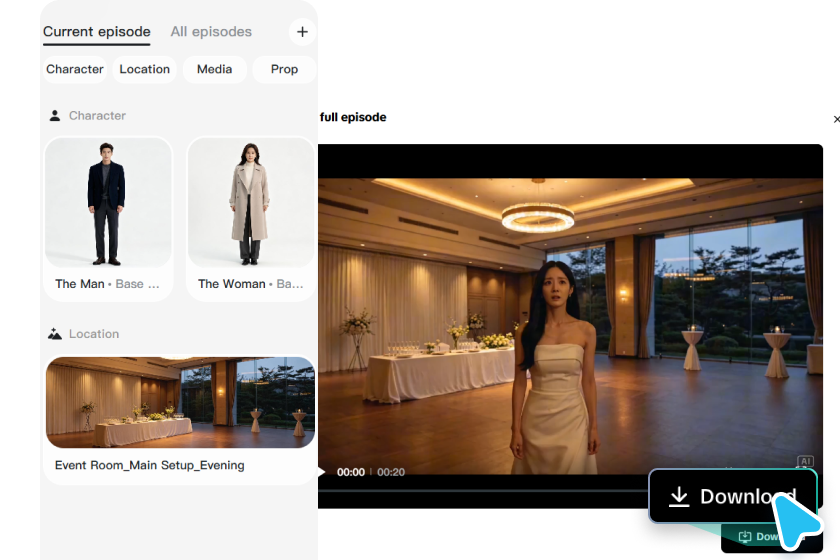Screen dimensions: 840x560
Task: Close the full episode preview
Action: tap(836, 119)
